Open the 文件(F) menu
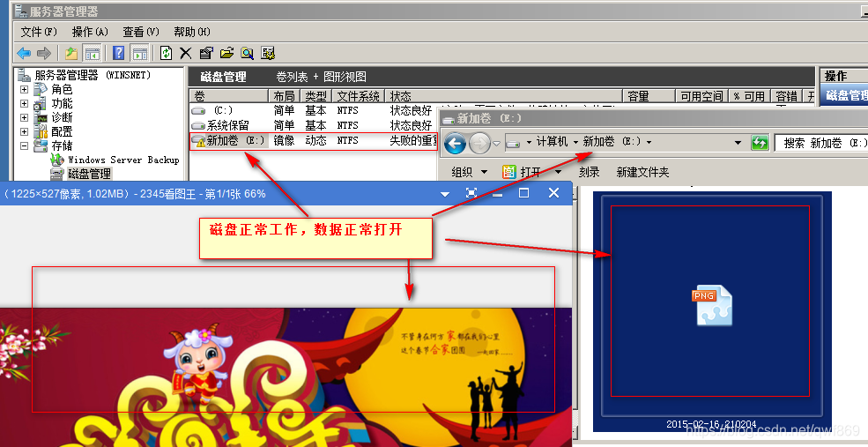The image size is (868, 447). click(x=39, y=32)
